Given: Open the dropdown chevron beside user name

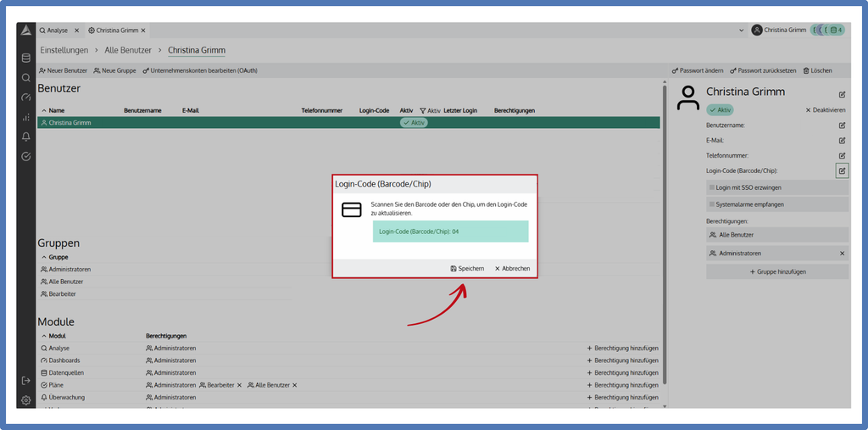Looking at the screenshot, I should 741,31.
